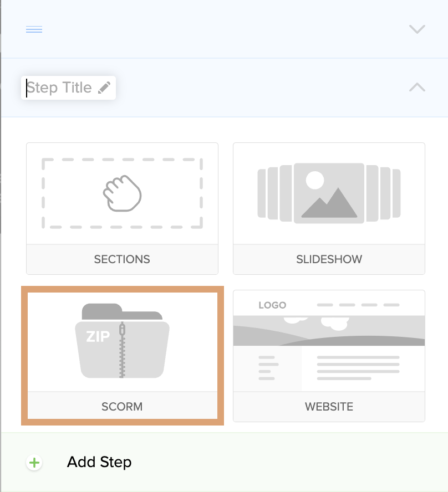Choose the SLIDESHOW label
This screenshot has height=492, width=448.
point(329,259)
